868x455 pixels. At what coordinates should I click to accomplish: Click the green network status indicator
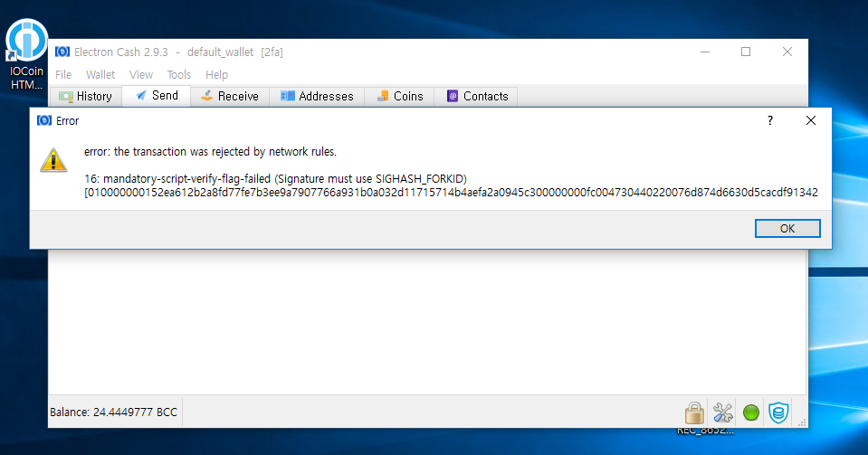[x=750, y=412]
